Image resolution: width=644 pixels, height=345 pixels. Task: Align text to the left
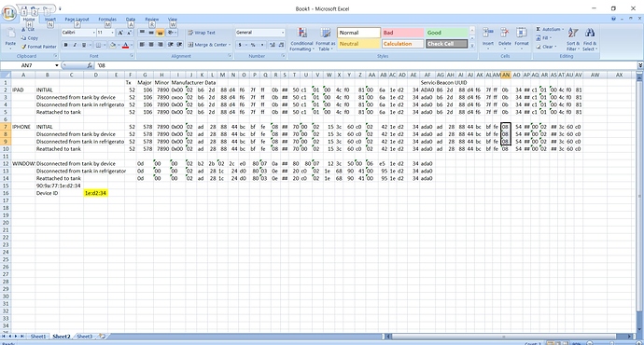click(142, 45)
